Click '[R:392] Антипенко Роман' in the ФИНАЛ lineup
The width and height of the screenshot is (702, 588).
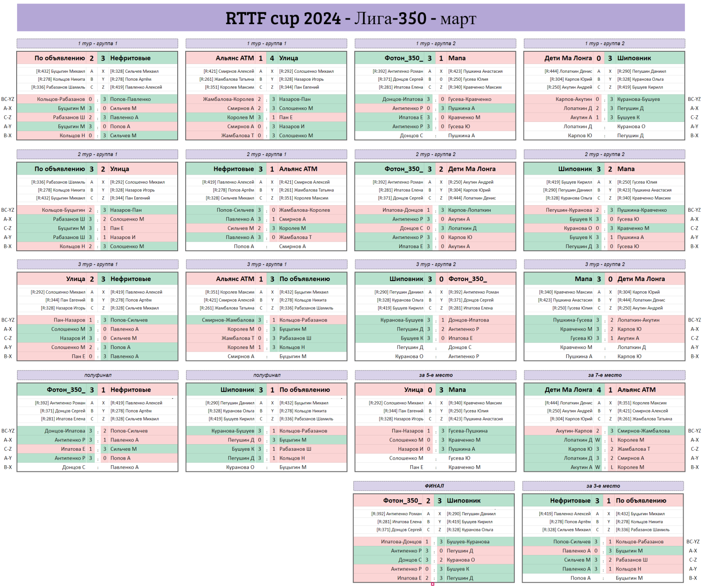point(396,514)
